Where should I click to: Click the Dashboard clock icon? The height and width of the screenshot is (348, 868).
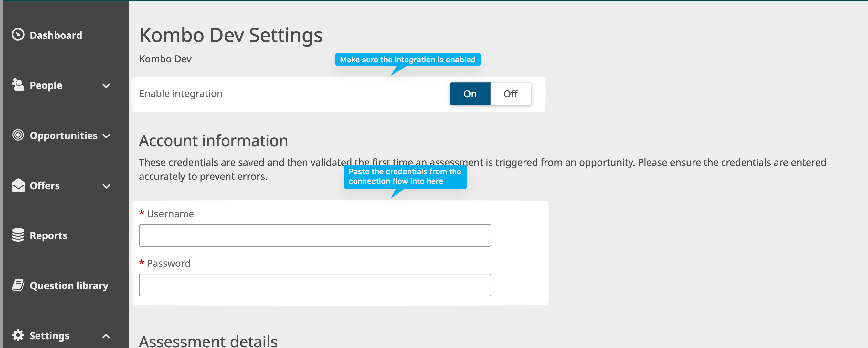click(18, 34)
